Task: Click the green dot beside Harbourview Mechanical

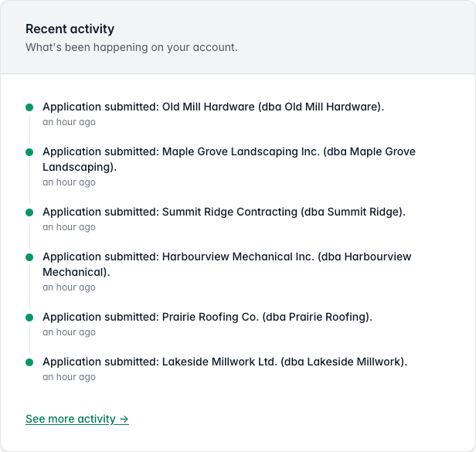Action: click(29, 257)
